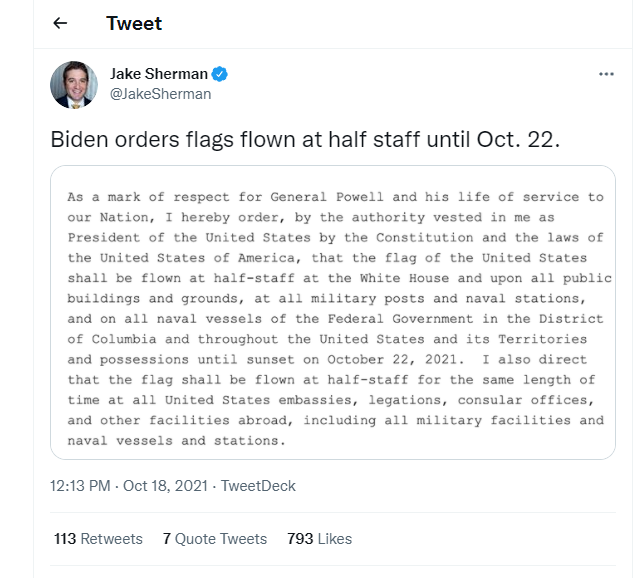The width and height of the screenshot is (643, 578).
Task: View the 7 Quote Tweets list
Action: coord(214,539)
